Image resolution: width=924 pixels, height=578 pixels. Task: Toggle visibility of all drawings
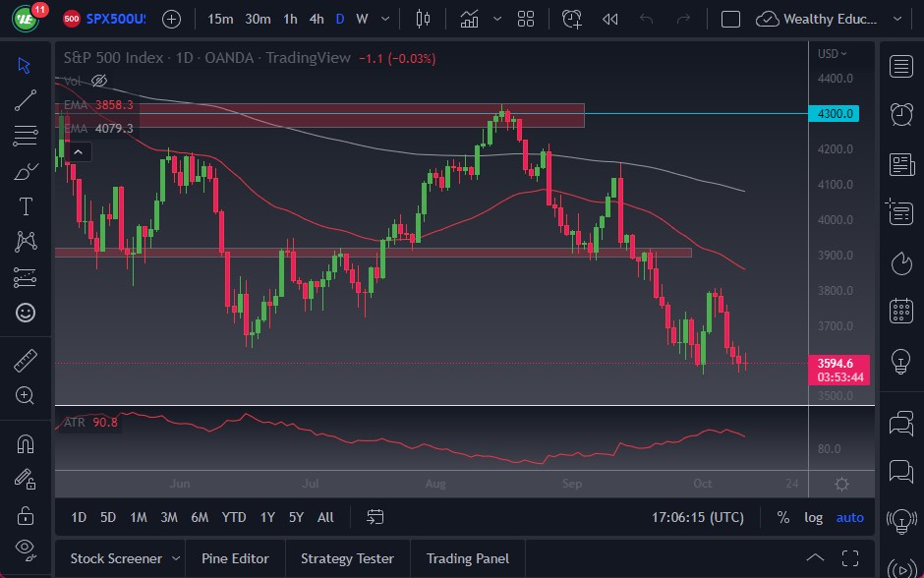(x=25, y=549)
